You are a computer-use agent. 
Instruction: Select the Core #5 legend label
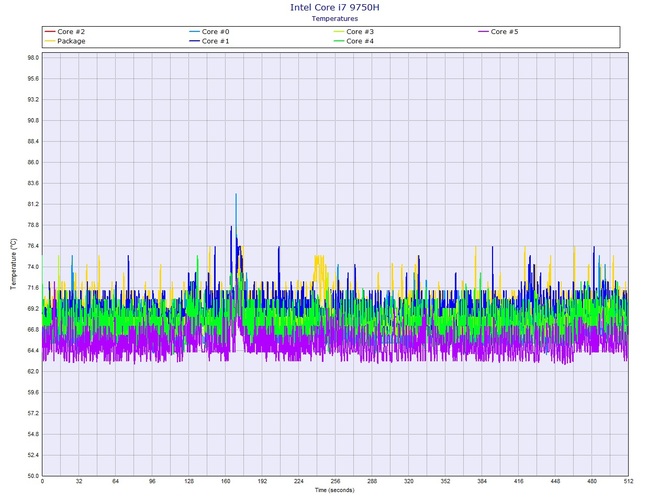(504, 32)
